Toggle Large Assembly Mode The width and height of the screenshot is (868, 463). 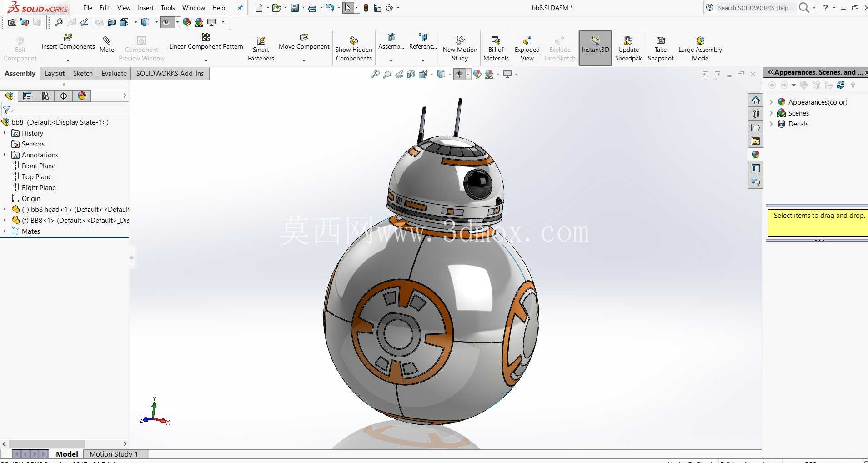coord(700,49)
